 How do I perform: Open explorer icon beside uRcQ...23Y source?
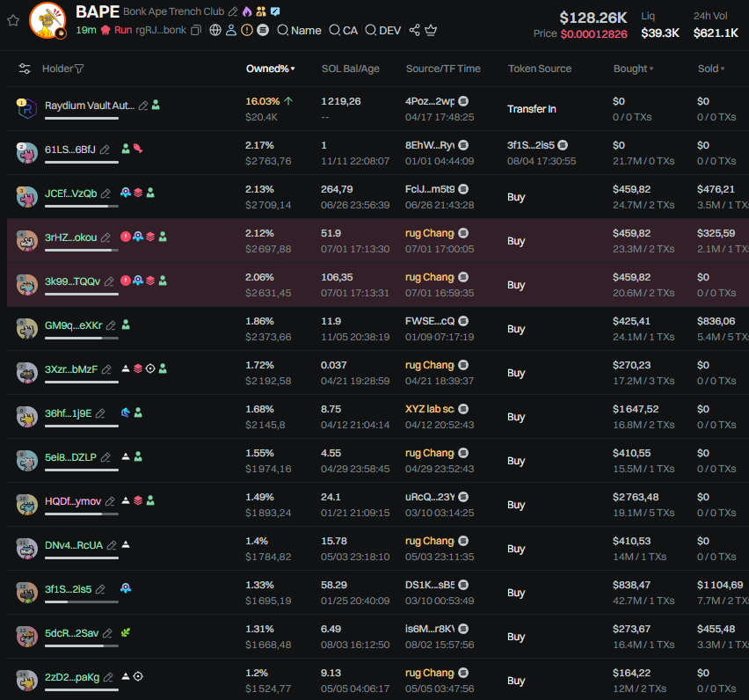(x=463, y=497)
